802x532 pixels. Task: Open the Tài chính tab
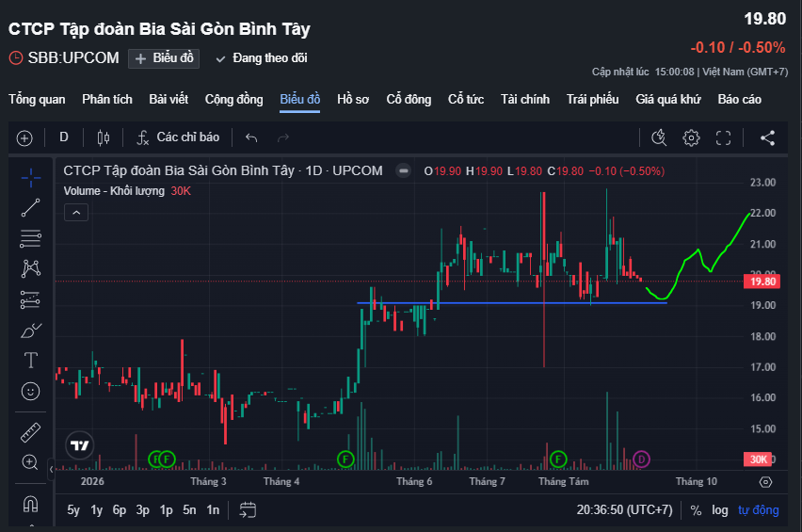tap(524, 99)
